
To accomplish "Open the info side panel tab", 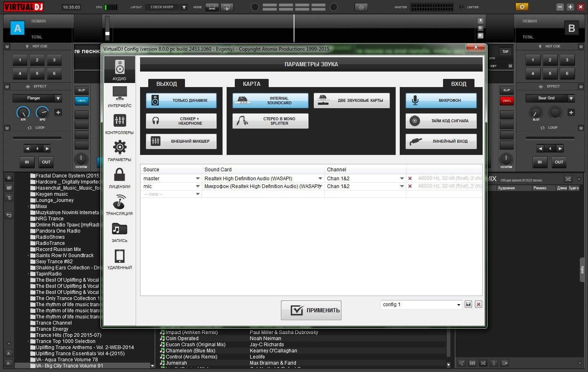I will 583,270.
